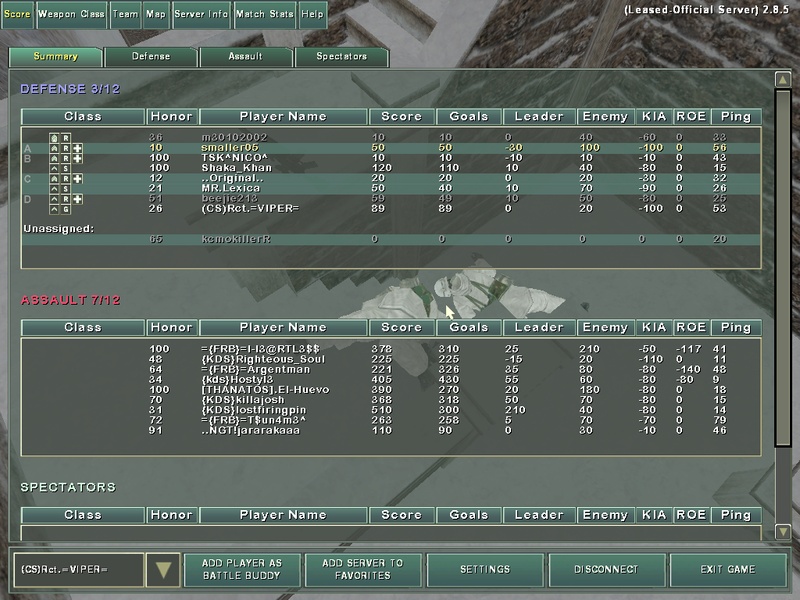The width and height of the screenshot is (800, 600).
Task: Open the Spectators tab
Action: [x=341, y=57]
